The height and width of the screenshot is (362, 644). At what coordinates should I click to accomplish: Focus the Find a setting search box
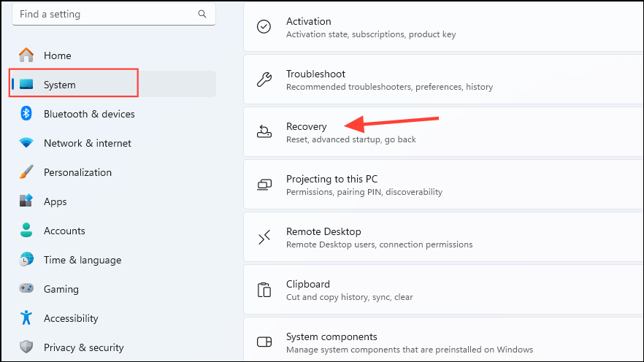(x=106, y=14)
